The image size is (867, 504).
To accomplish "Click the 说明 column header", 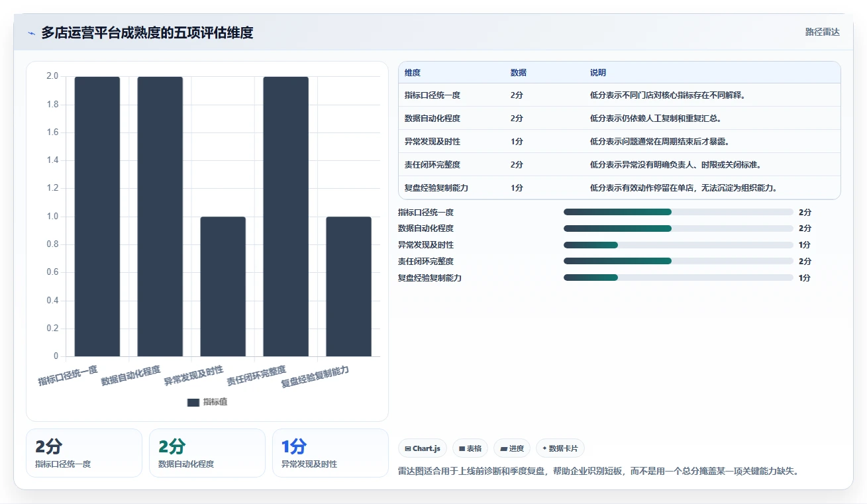I will click(x=598, y=73).
